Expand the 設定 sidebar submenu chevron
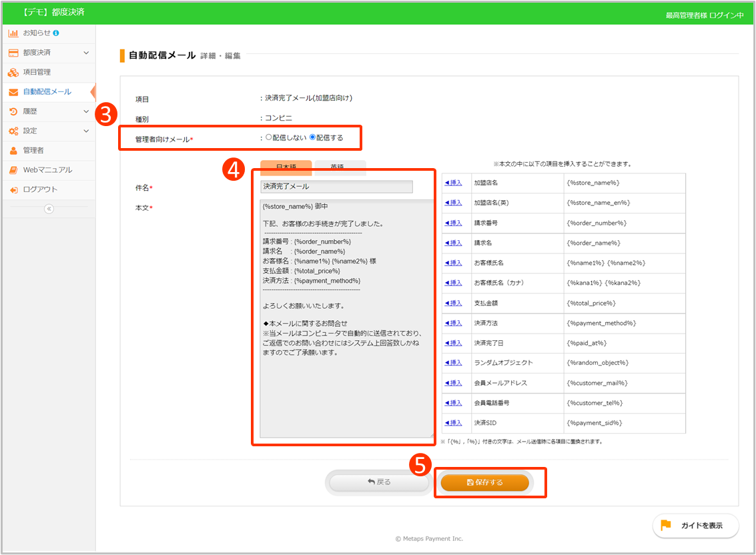Viewport: 756px width, 555px height. [86, 131]
